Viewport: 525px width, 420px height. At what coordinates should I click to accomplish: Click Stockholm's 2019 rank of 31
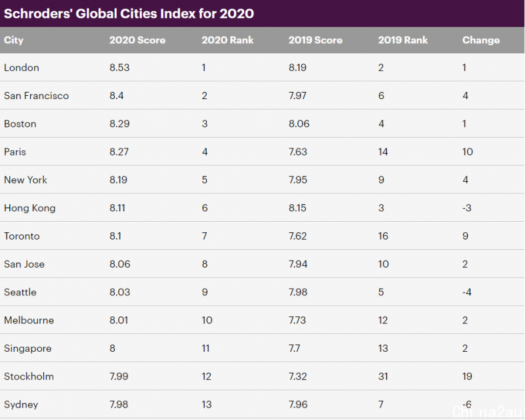[x=383, y=377]
